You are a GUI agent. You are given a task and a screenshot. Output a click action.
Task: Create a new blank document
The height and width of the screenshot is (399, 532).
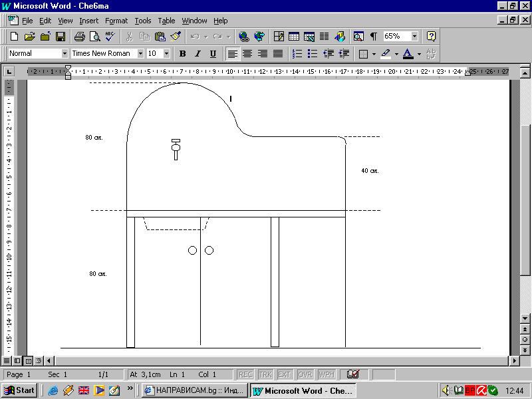pyautogui.click(x=14, y=37)
